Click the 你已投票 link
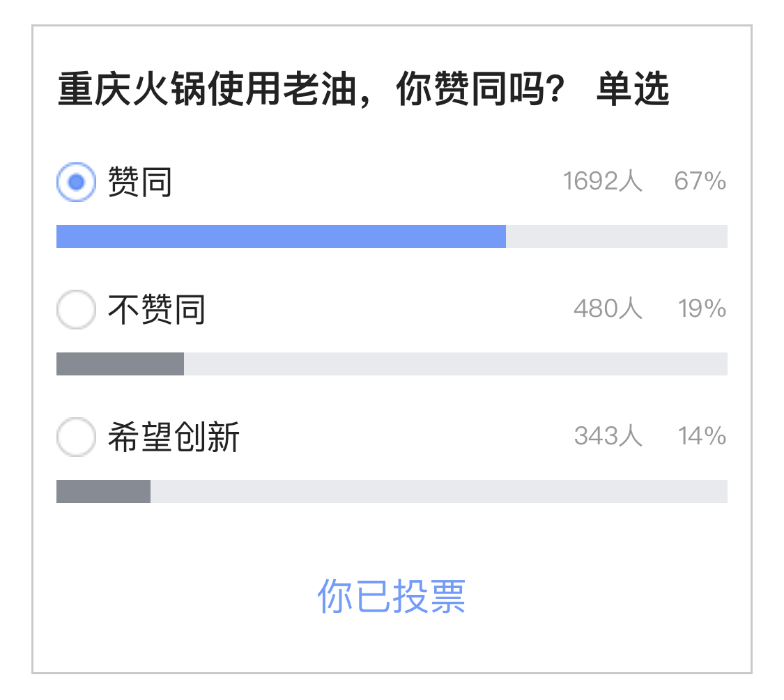The width and height of the screenshot is (784, 700). pos(392,596)
